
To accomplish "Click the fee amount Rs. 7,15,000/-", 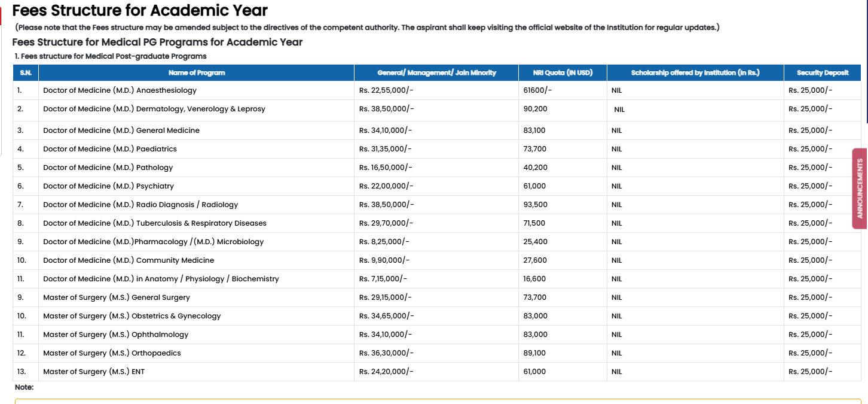I will coord(383,279).
